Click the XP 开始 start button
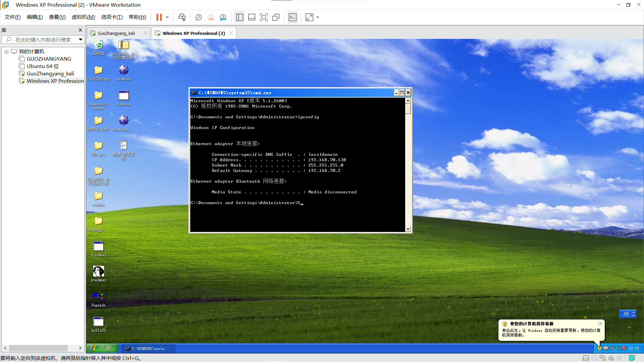The image size is (644, 362). pyautogui.click(x=102, y=348)
